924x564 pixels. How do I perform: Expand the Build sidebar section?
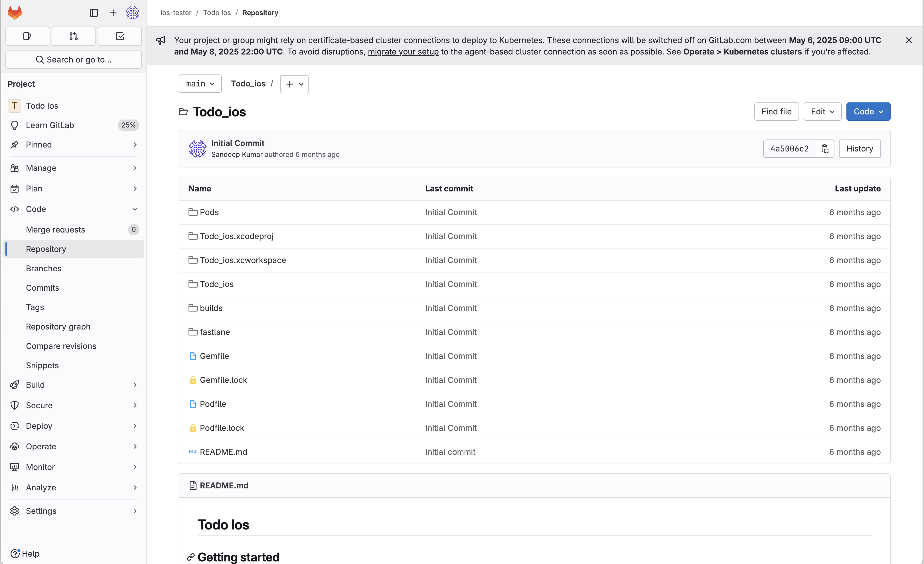click(74, 385)
